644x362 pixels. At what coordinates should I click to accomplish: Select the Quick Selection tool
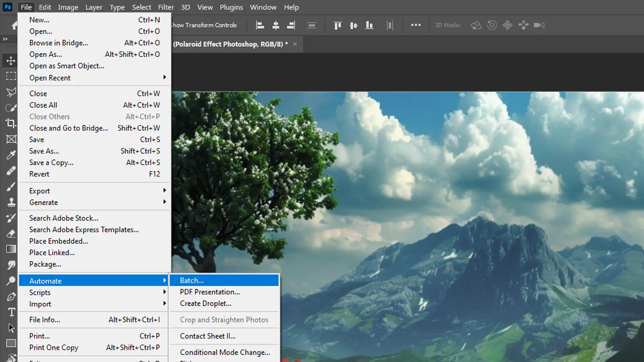11,108
